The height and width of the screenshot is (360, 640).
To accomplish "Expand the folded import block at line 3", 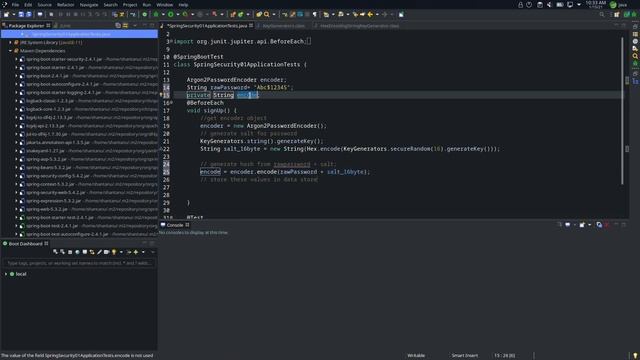I will [171, 41].
